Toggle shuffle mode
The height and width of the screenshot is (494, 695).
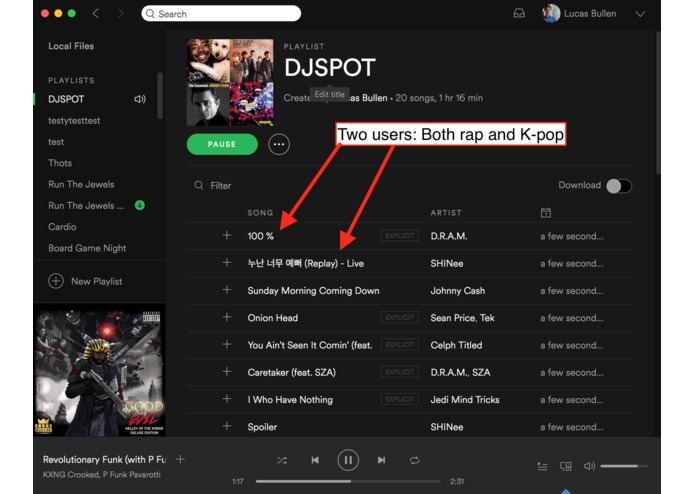pos(281,460)
